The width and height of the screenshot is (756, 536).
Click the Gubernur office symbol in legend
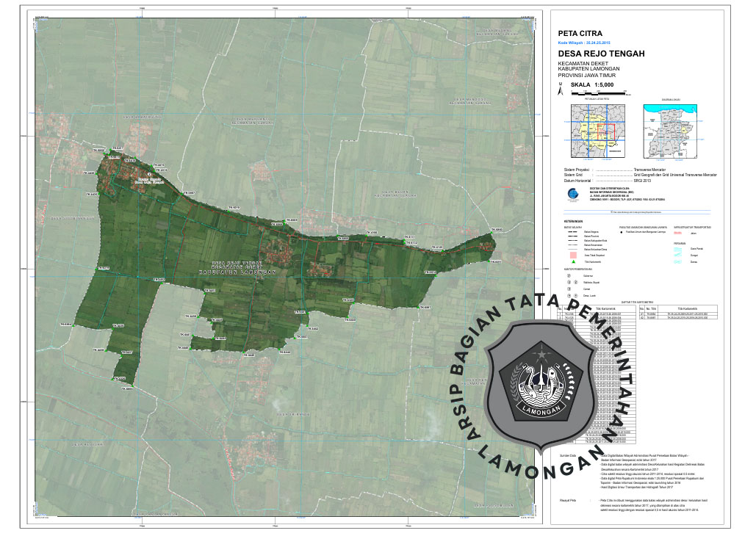[569, 276]
